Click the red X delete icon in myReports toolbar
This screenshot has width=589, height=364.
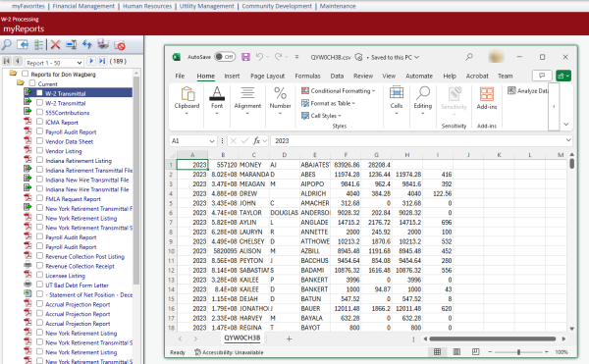click(55, 45)
